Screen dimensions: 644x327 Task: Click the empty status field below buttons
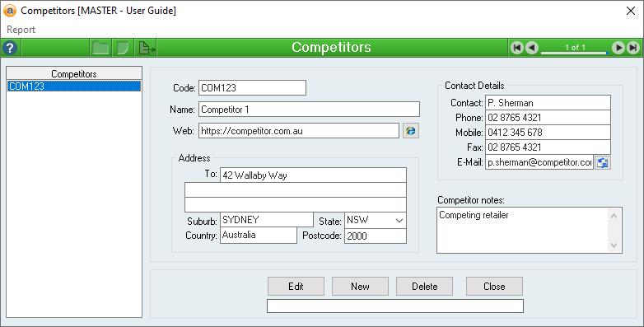click(x=395, y=306)
